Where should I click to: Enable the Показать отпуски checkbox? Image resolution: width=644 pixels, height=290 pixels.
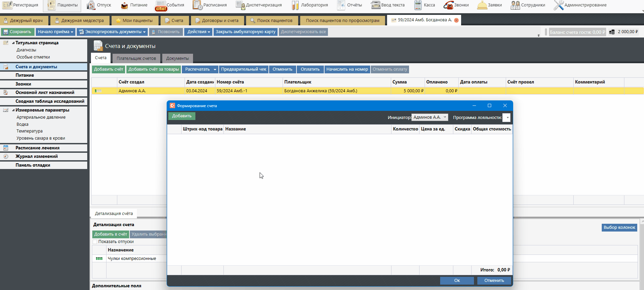[x=95, y=242]
